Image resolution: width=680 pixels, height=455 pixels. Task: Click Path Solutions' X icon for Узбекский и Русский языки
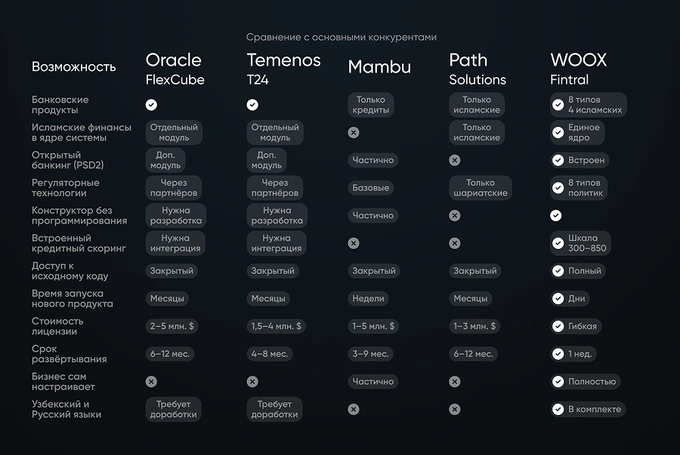coord(455,408)
